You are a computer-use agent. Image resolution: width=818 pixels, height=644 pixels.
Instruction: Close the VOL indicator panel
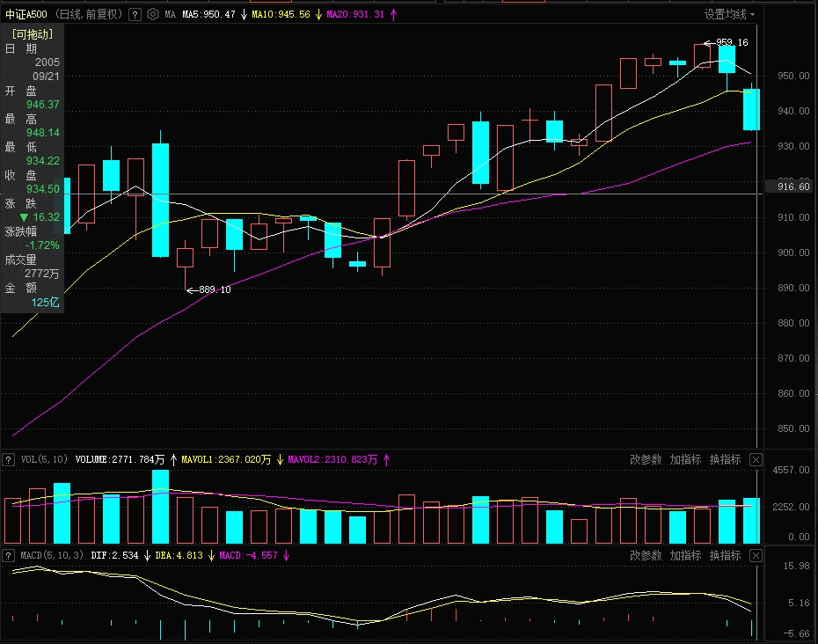[x=756, y=459]
